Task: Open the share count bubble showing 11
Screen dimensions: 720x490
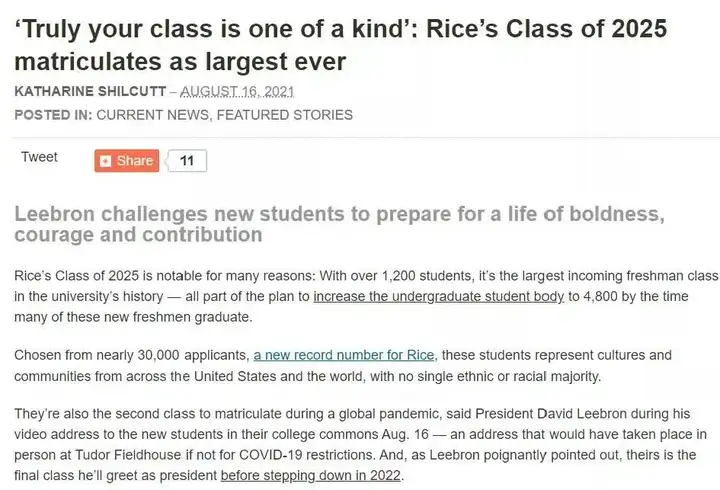Action: [186, 161]
